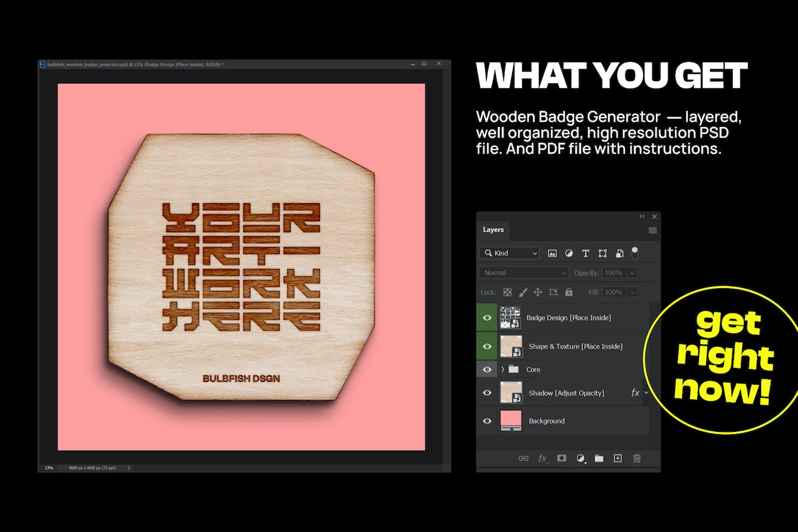Viewport: 798px width, 532px height.
Task: Select the Background layer pink thumbnail
Action: (511, 420)
